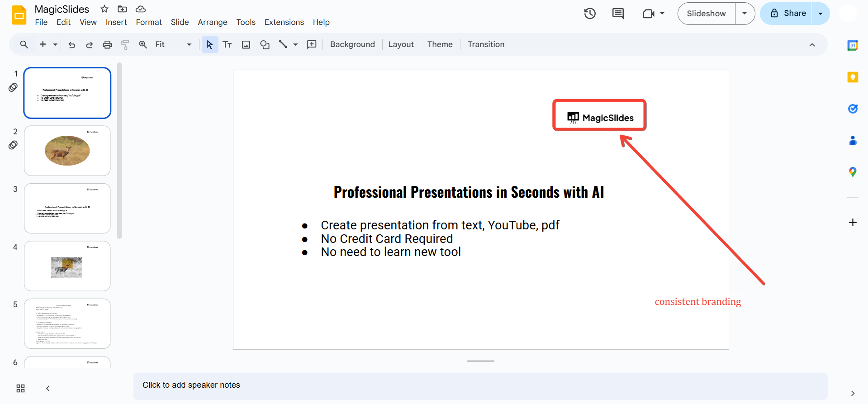This screenshot has height=404, width=868.
Task: Open Google Keep side panel
Action: tap(853, 77)
